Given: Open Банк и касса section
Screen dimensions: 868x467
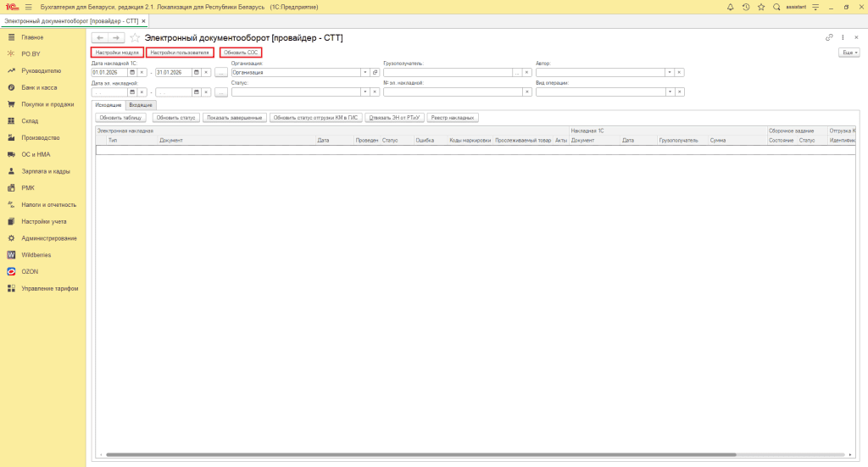Looking at the screenshot, I should [x=39, y=87].
